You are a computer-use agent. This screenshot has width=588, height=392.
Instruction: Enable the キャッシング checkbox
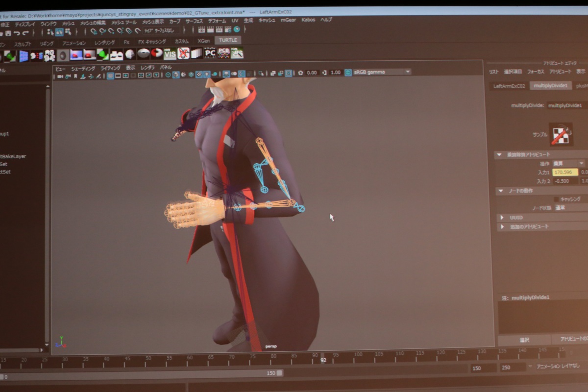click(x=556, y=199)
